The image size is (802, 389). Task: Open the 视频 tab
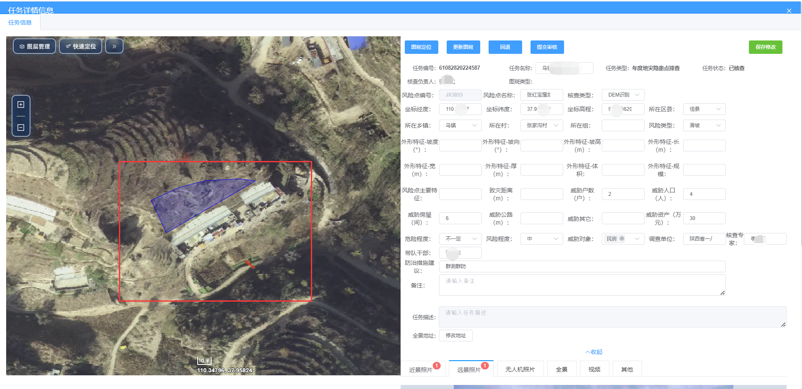coord(594,369)
